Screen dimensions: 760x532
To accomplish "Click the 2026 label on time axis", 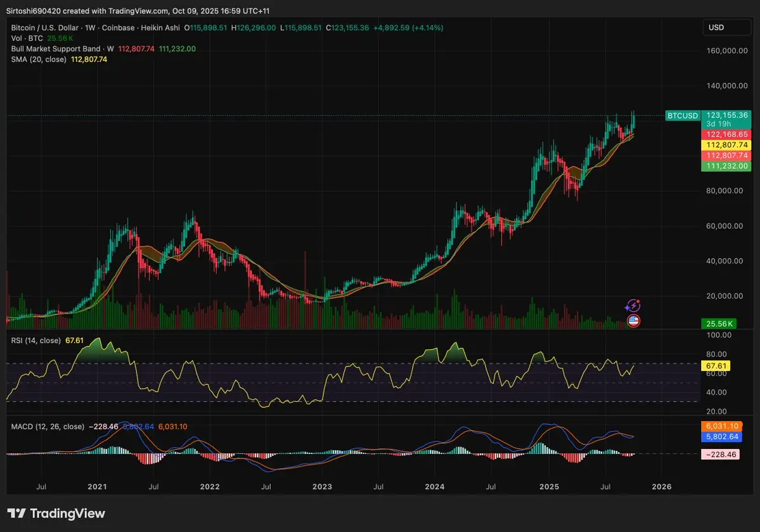I will pos(662,486).
